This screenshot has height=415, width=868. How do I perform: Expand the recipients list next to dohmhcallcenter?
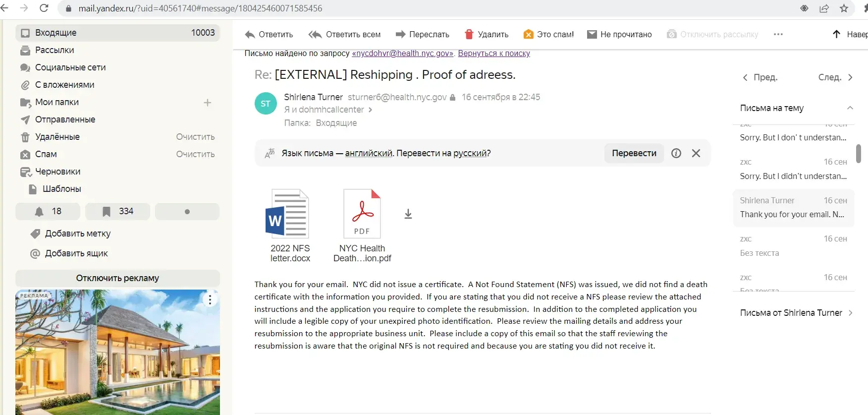370,110
